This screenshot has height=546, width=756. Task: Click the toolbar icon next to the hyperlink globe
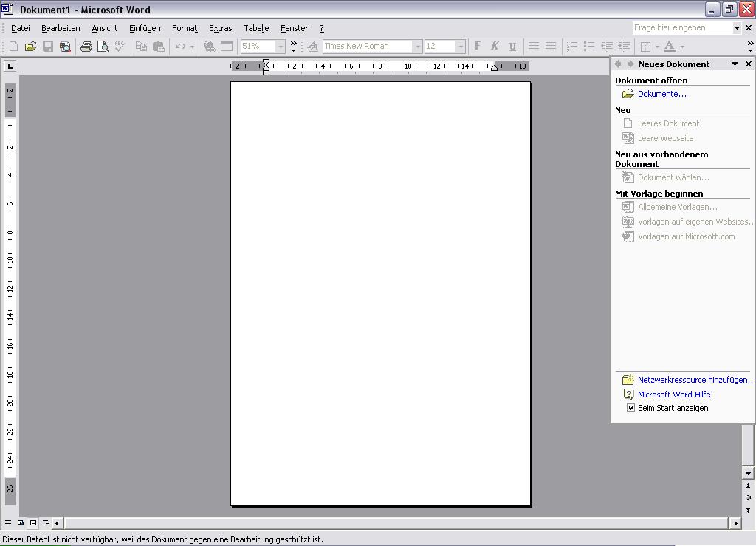(x=226, y=47)
